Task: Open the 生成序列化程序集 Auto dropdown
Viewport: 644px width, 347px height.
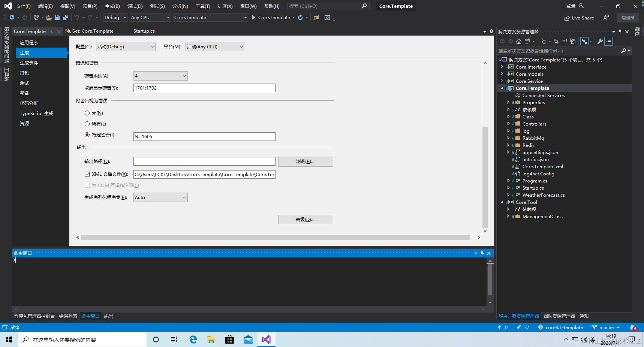Action: pyautogui.click(x=160, y=197)
